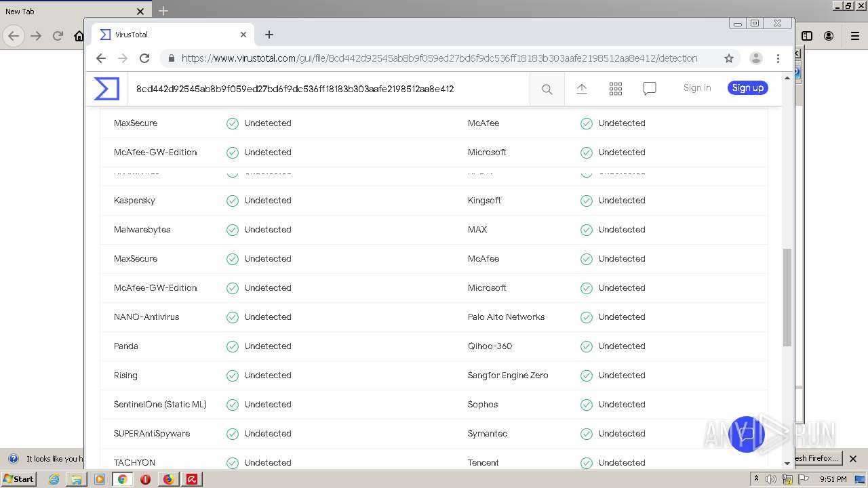The image size is (868, 488).
Task: Click Firefox reload button in background window
Action: [58, 36]
